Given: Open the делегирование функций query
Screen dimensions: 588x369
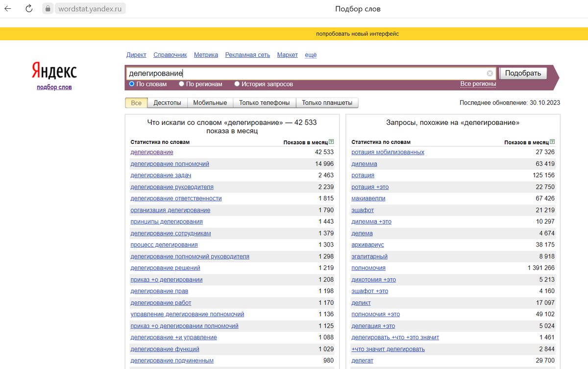Looking at the screenshot, I should click(x=165, y=349).
